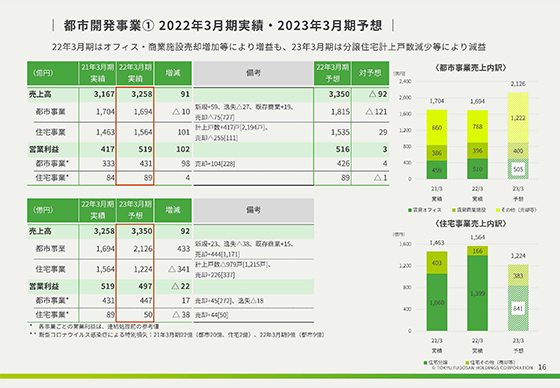
Task: Select the 営業利益 forecast value "516"
Action: (342, 149)
